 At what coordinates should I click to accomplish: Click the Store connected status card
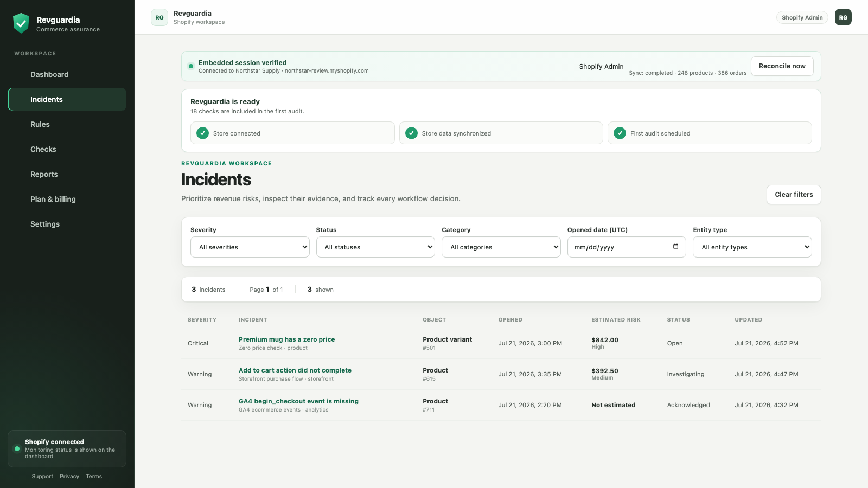[292, 133]
